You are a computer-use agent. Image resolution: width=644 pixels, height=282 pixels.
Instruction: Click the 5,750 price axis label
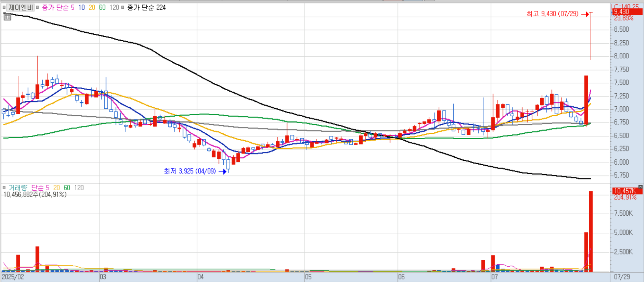pos(621,175)
